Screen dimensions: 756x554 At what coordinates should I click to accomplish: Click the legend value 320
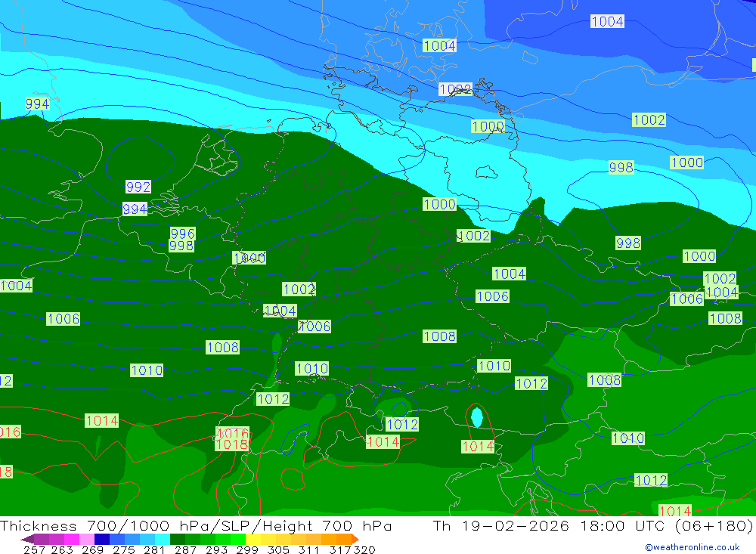point(364,549)
